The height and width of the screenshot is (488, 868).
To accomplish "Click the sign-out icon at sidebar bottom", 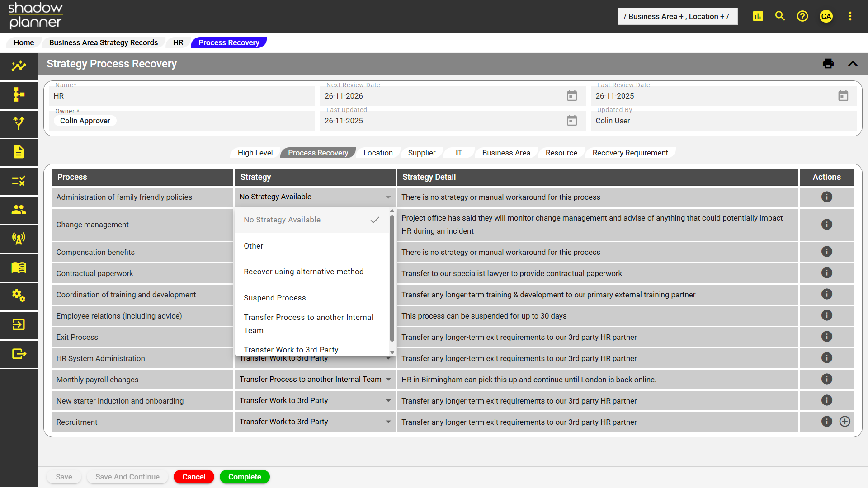I will click(18, 354).
